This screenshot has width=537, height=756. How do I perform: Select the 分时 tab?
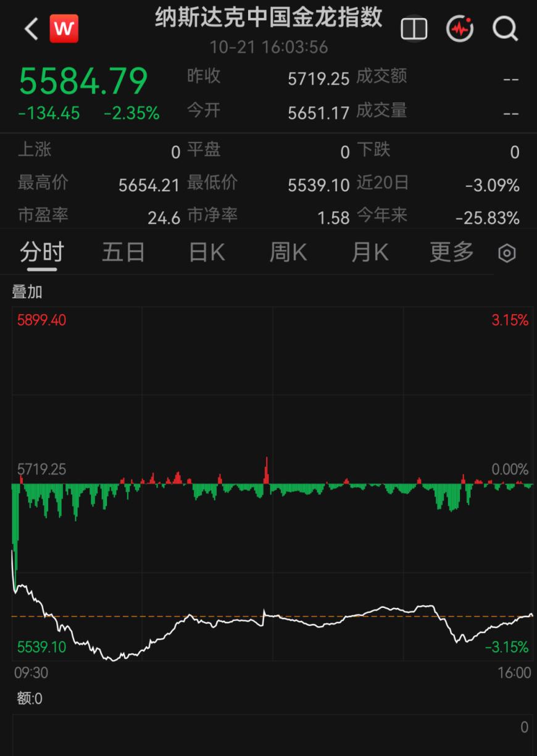click(41, 252)
